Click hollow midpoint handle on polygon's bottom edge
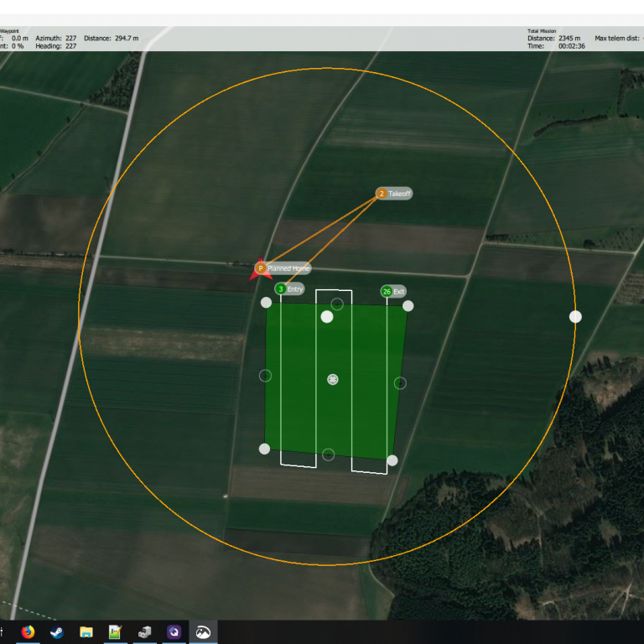644x644 pixels. click(x=329, y=454)
